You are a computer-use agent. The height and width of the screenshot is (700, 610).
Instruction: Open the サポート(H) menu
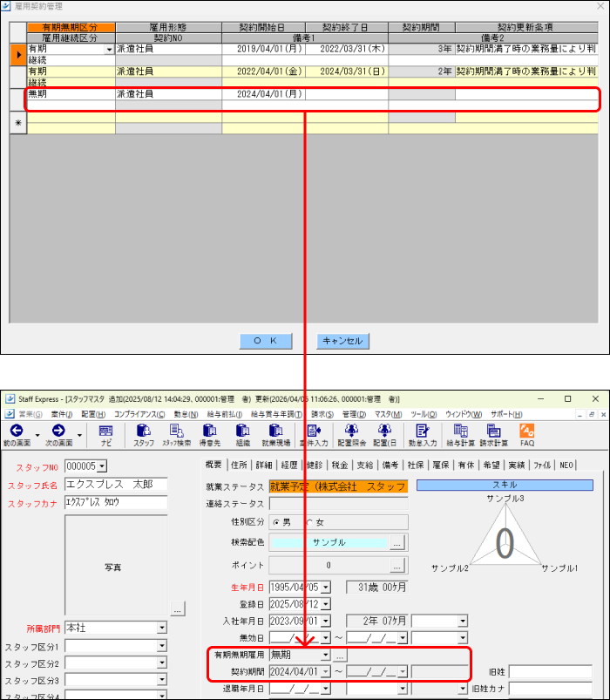tap(506, 414)
